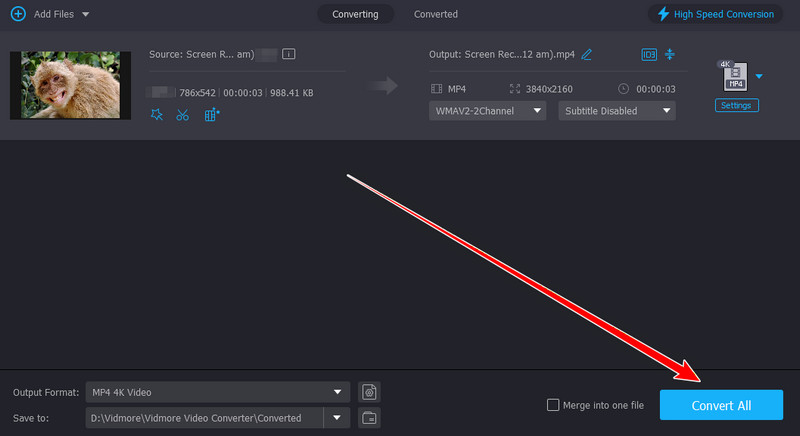Click the Add Files plus icon
800x436 pixels.
point(17,14)
